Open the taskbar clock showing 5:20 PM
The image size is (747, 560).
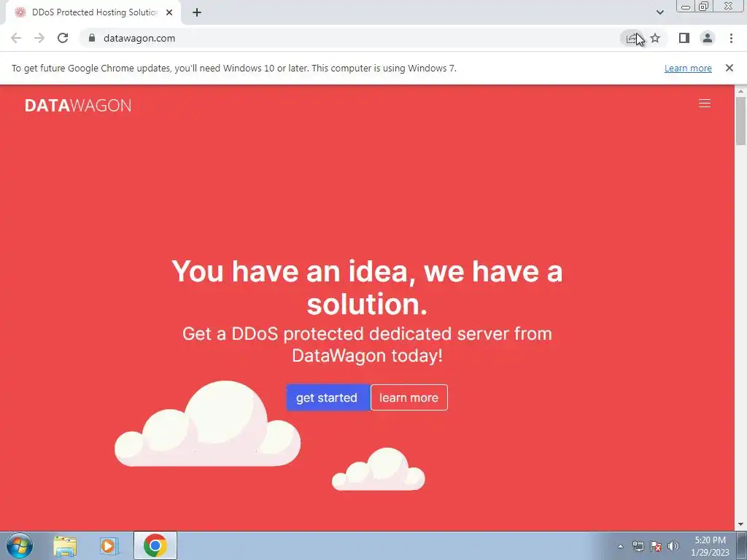point(710,546)
